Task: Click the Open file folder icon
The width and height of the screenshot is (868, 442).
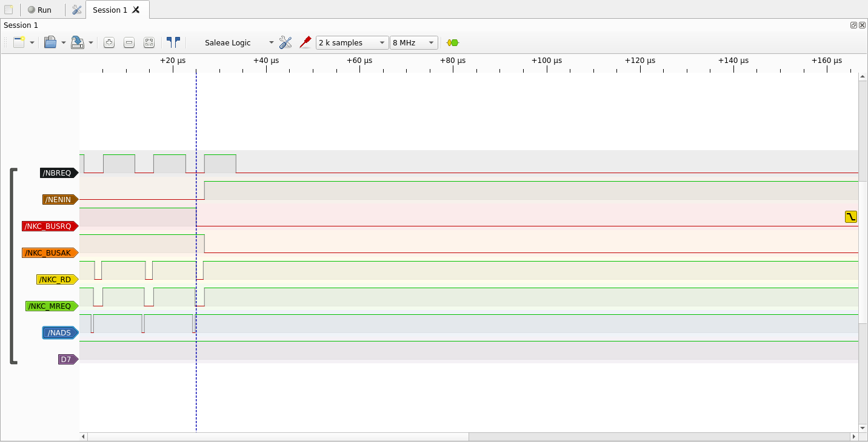Action: (x=50, y=42)
